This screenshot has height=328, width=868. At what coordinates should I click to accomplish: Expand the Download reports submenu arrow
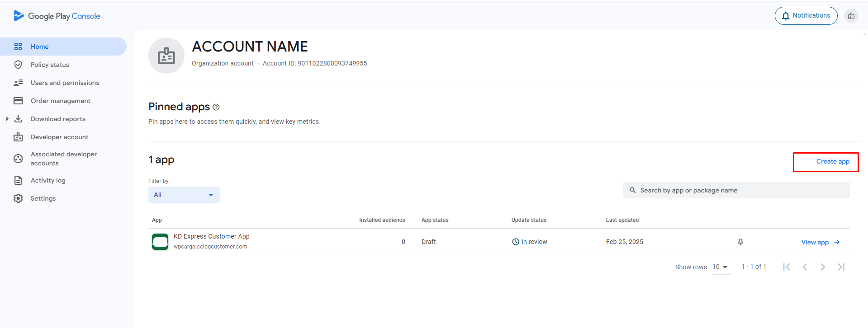[x=7, y=119]
